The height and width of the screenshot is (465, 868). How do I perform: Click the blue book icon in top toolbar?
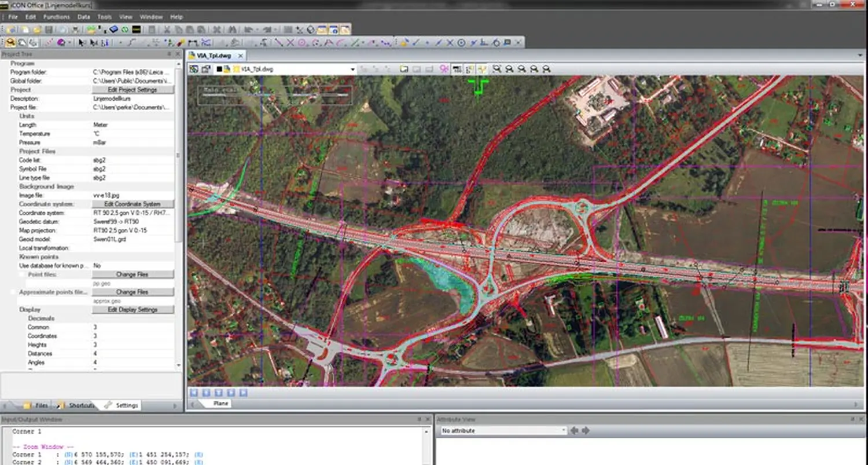click(x=113, y=30)
